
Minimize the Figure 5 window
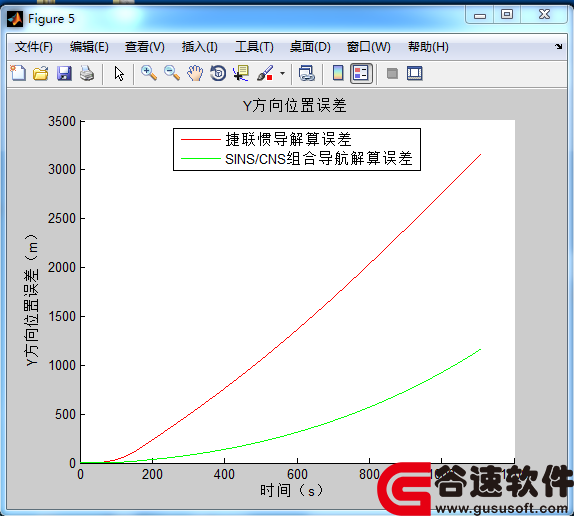point(480,16)
